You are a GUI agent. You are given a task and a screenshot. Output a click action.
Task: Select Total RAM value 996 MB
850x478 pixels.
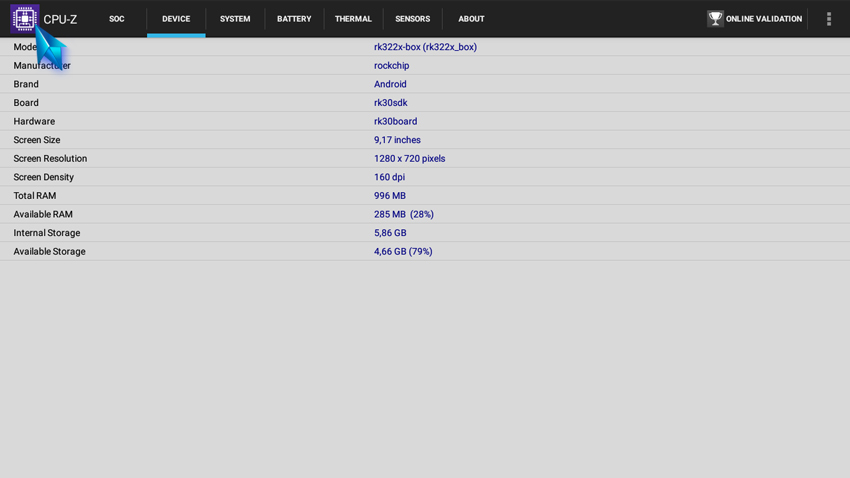(390, 196)
